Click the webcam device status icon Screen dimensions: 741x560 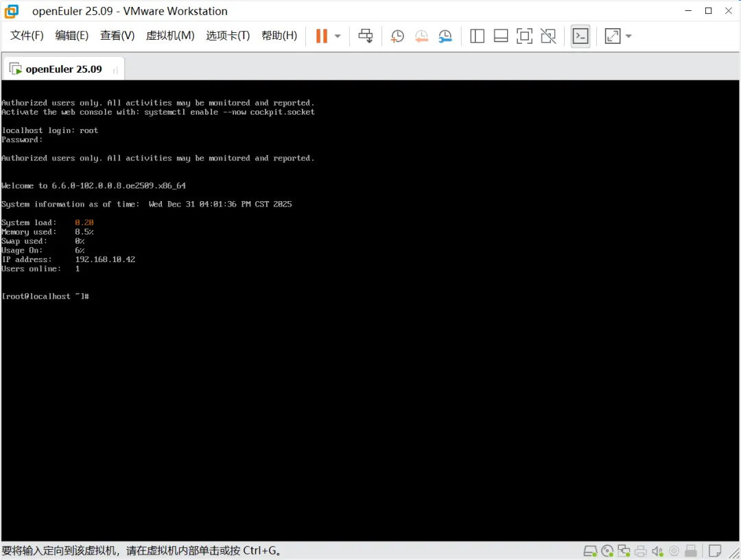click(674, 551)
